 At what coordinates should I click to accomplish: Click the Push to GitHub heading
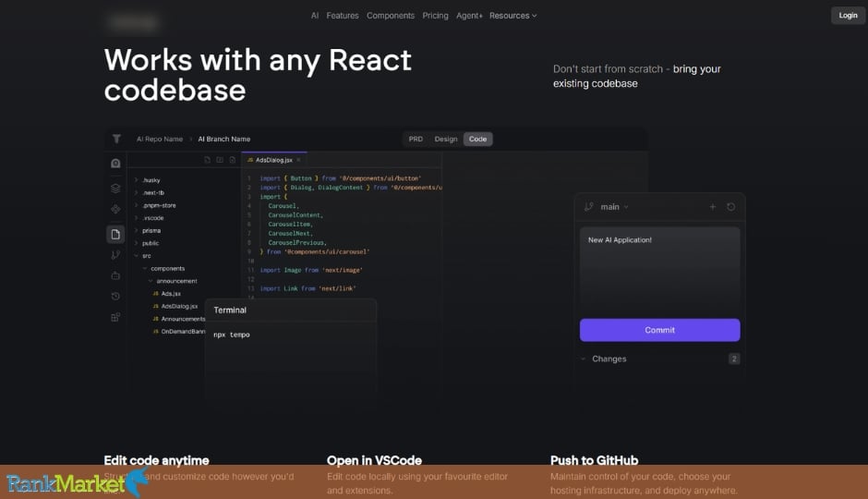594,460
